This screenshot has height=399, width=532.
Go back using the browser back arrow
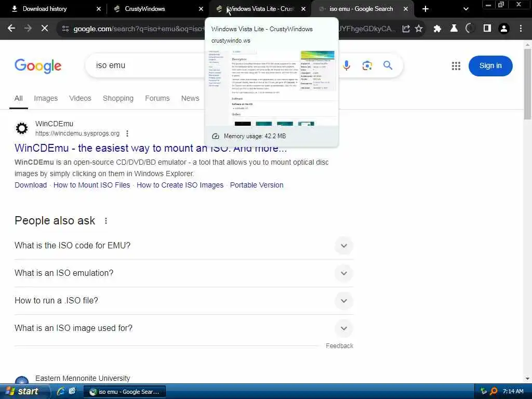point(11,29)
